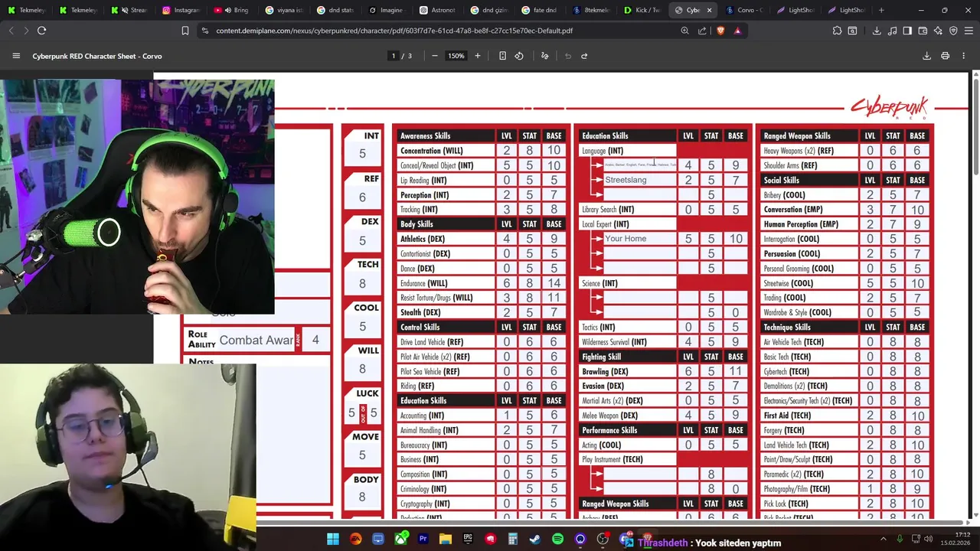Open browser downloads panel
980x551 pixels.
(x=877, y=31)
